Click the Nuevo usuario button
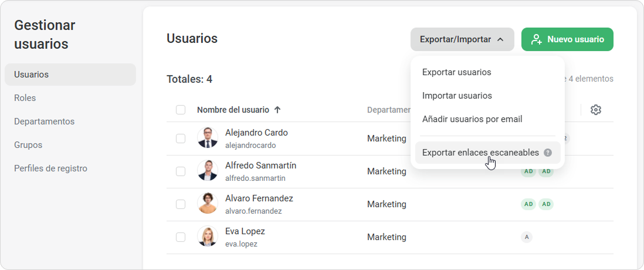Viewport: 644px width, 270px height. pos(567,39)
